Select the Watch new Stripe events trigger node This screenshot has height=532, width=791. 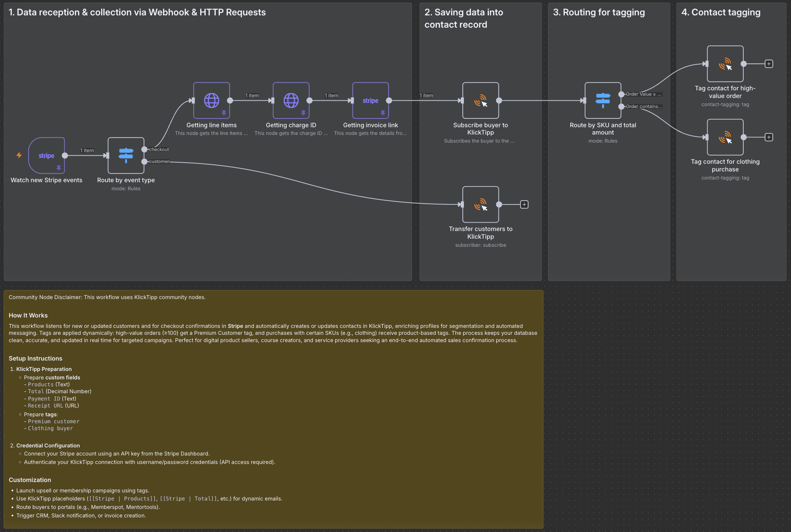tap(46, 155)
